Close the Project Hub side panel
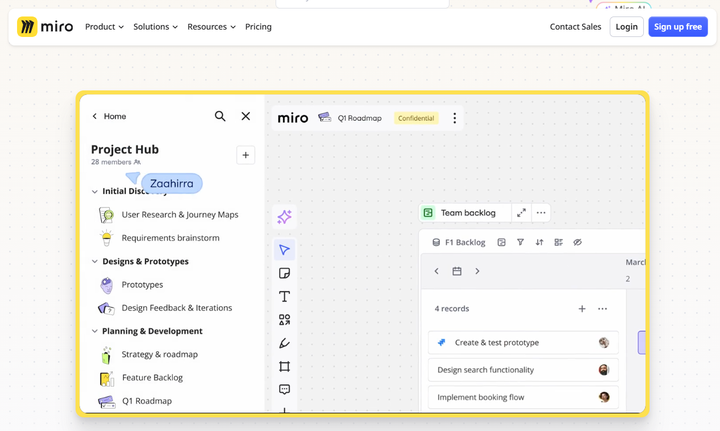This screenshot has width=720, height=431. (246, 116)
